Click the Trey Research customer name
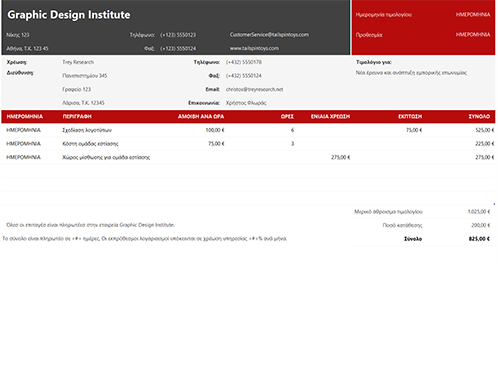This screenshot has height=382, width=498. (78, 62)
